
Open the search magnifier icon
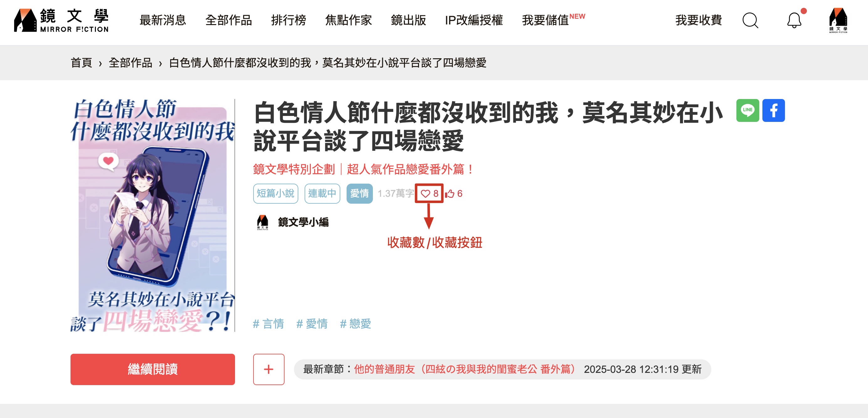click(x=750, y=21)
